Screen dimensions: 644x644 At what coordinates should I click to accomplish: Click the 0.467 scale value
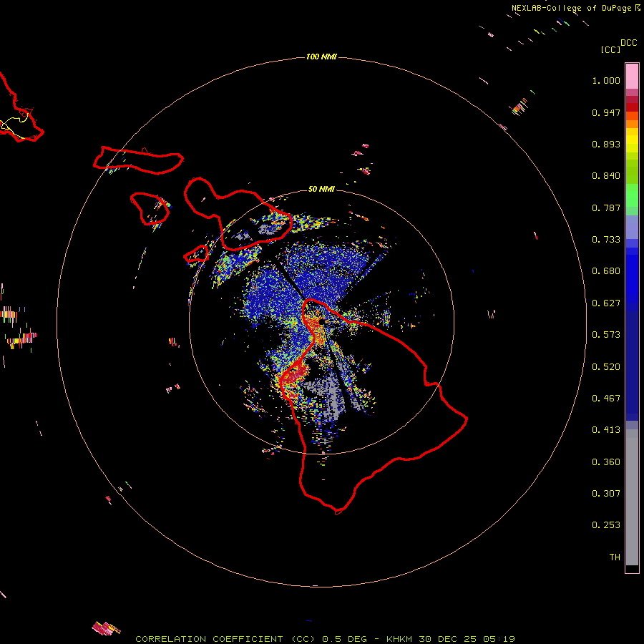[606, 399]
